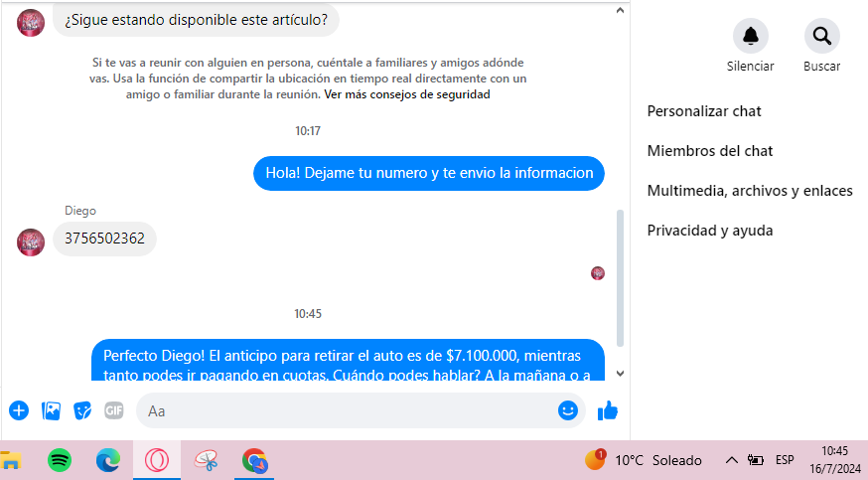The height and width of the screenshot is (480, 868).
Task: Click Diego's avatar next to phone number
Action: 31,240
